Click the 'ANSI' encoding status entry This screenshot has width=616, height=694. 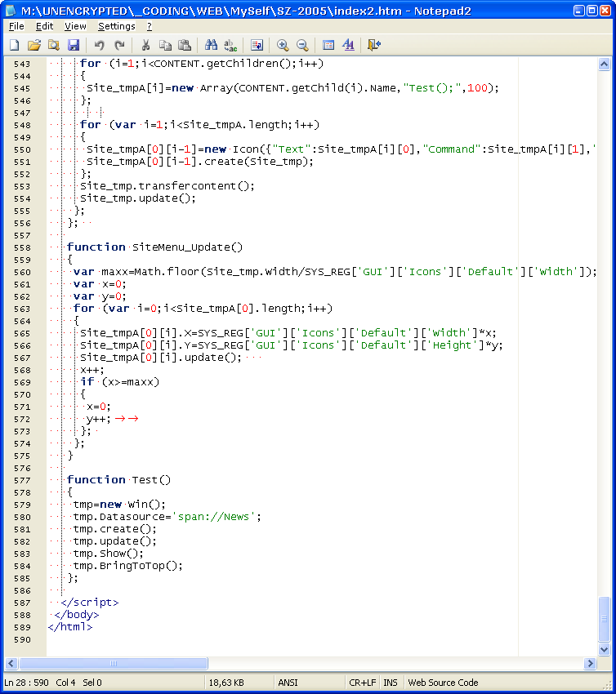(288, 683)
